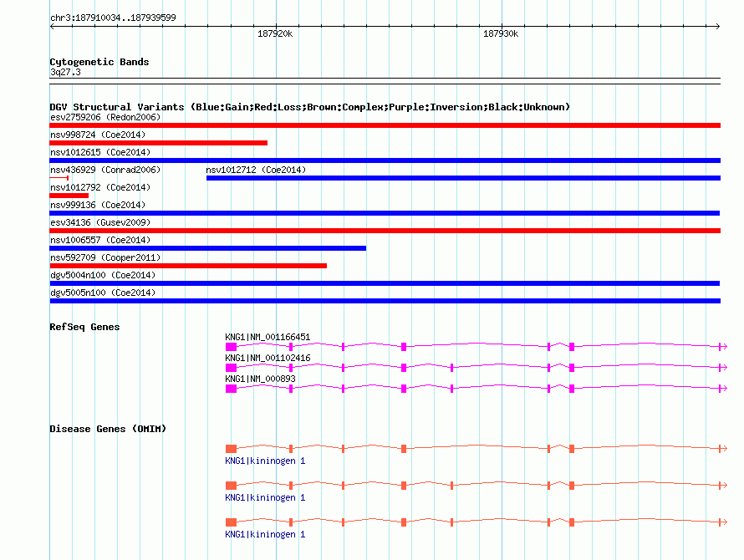Click the first exon block of NM_001166451 transcript
The width and height of the screenshot is (744, 560).
(x=231, y=347)
